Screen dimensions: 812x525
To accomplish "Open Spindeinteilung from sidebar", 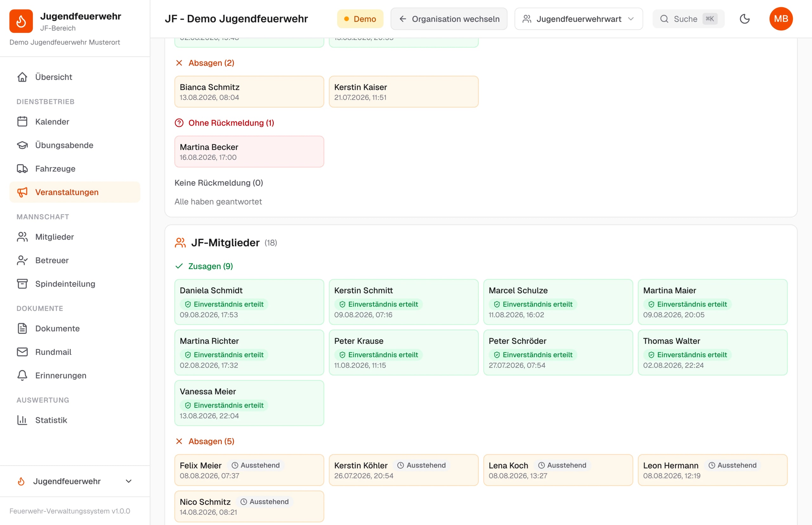I will [x=75, y=284].
